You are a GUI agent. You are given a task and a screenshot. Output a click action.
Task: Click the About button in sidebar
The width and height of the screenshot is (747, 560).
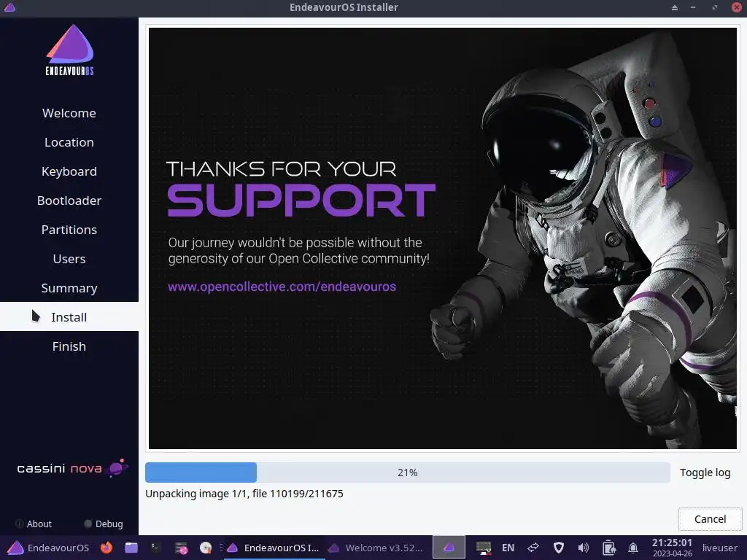[x=34, y=524]
